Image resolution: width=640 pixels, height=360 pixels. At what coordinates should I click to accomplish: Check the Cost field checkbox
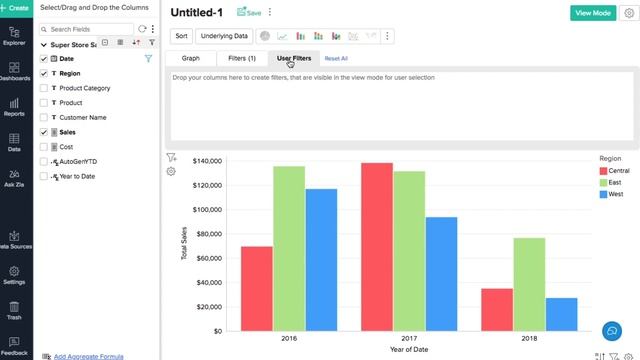(44, 147)
